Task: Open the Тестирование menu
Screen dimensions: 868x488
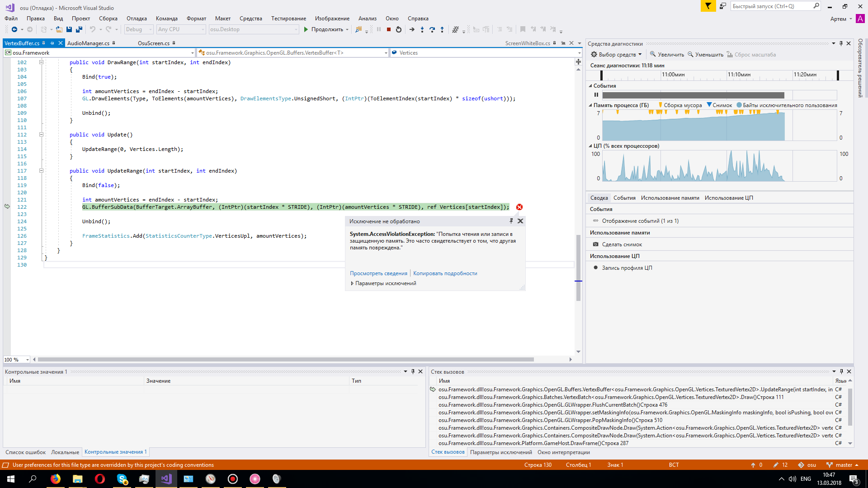Action: pyautogui.click(x=288, y=19)
